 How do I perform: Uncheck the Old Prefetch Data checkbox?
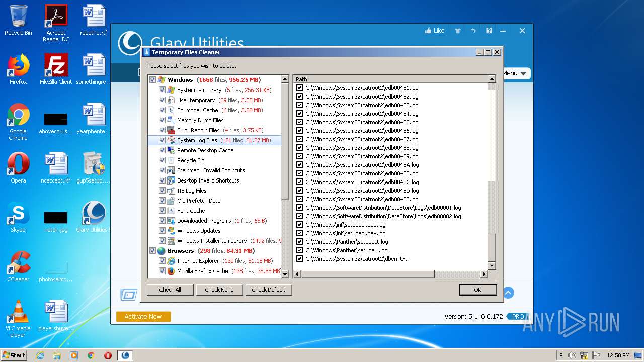pyautogui.click(x=162, y=201)
